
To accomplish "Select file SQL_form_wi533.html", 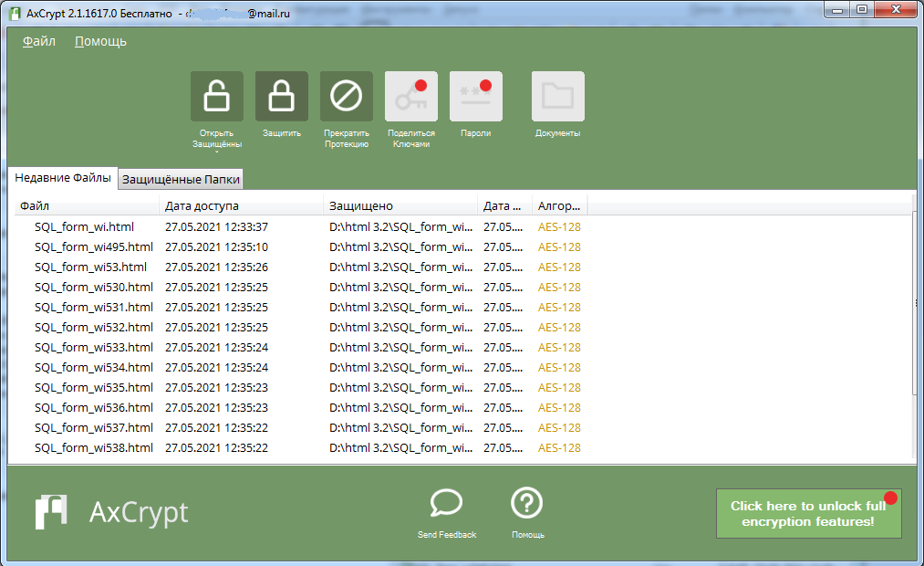I will click(94, 347).
